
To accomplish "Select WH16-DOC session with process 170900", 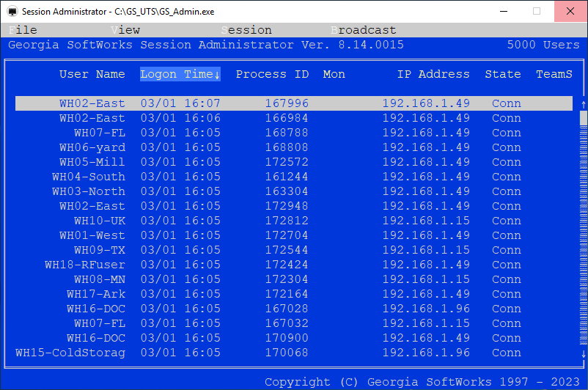I will coord(294,338).
